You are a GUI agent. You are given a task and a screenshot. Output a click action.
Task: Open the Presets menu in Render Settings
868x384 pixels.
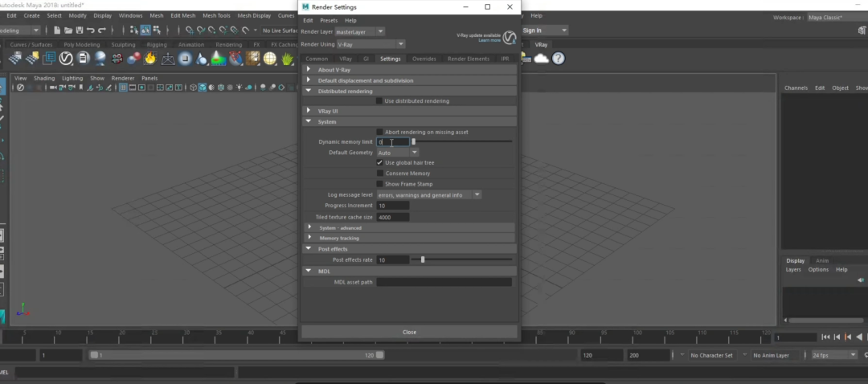point(328,20)
